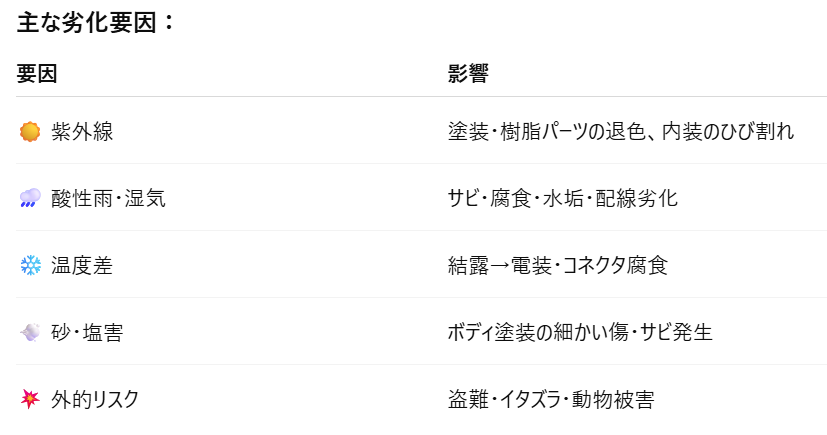Click the 結露→電装・コネクタ腐食 text
827x435 pixels.
tap(558, 266)
